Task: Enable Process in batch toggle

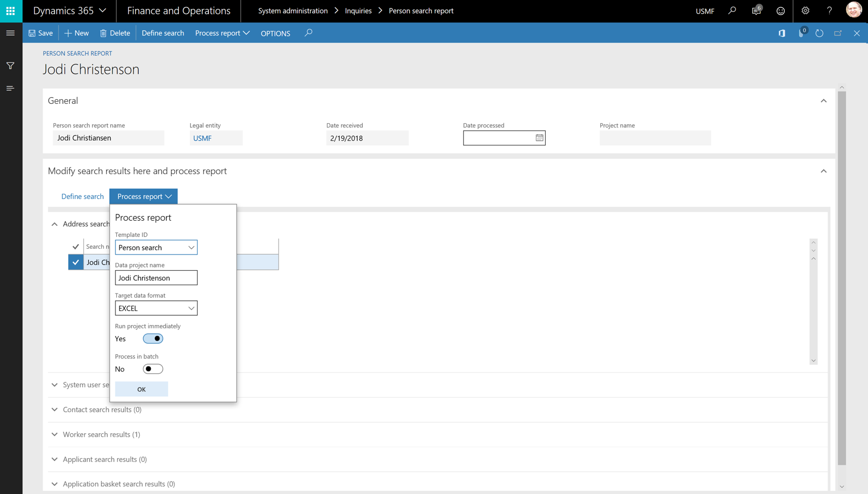Action: [153, 369]
